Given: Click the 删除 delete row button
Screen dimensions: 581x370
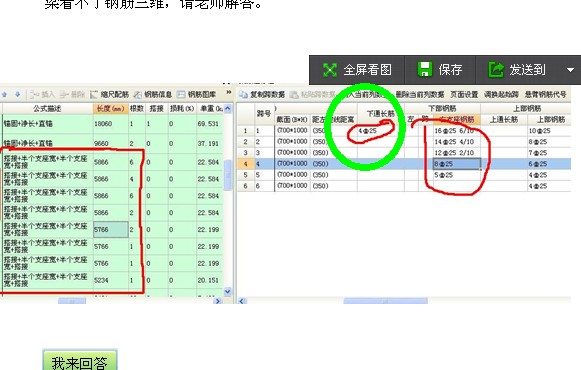Looking at the screenshot, I should pos(72,94).
